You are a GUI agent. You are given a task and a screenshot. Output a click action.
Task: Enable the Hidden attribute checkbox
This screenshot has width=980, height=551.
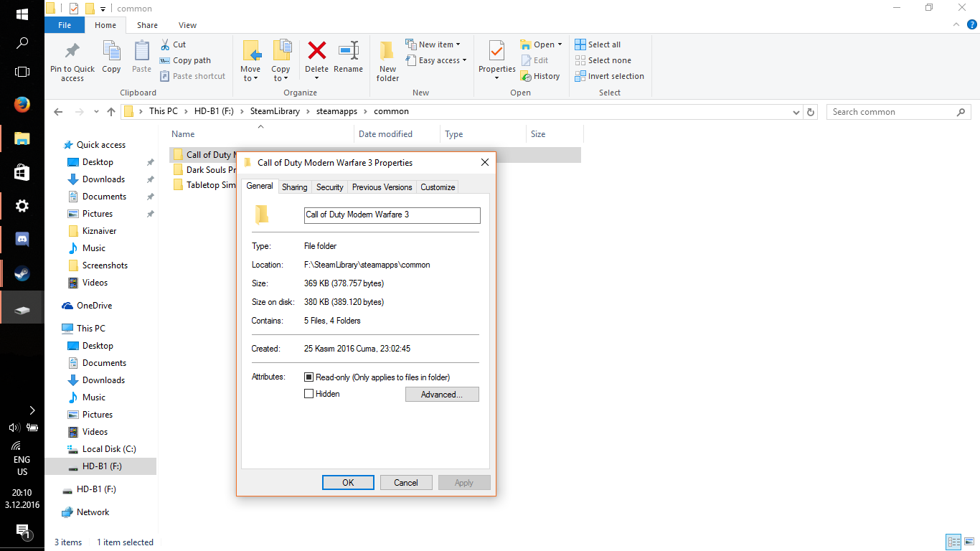click(x=309, y=394)
